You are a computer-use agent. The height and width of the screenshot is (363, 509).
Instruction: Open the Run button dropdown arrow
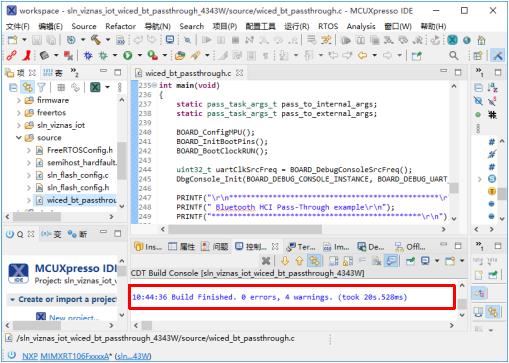click(x=140, y=55)
